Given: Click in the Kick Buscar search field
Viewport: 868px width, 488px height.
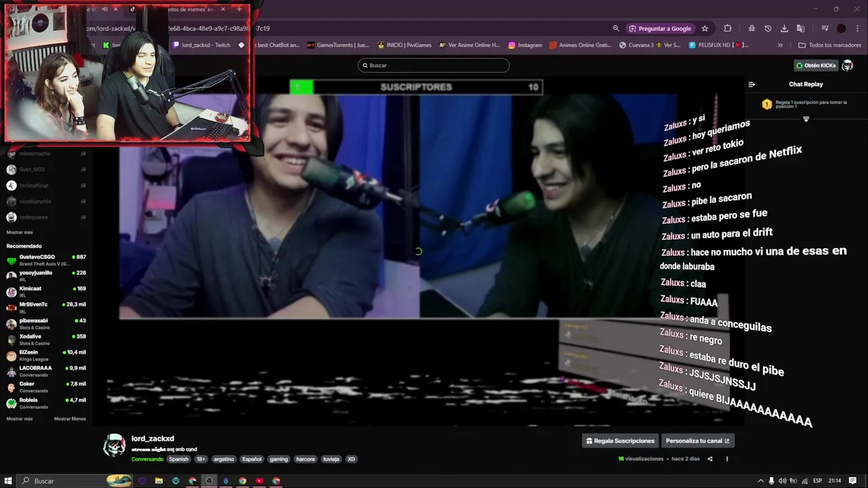Looking at the screenshot, I should 433,65.
